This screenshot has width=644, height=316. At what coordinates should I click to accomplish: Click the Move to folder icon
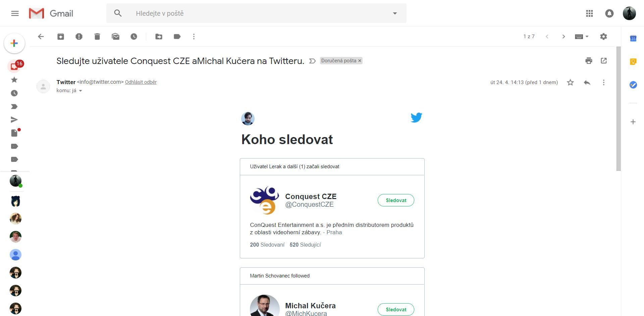click(159, 37)
